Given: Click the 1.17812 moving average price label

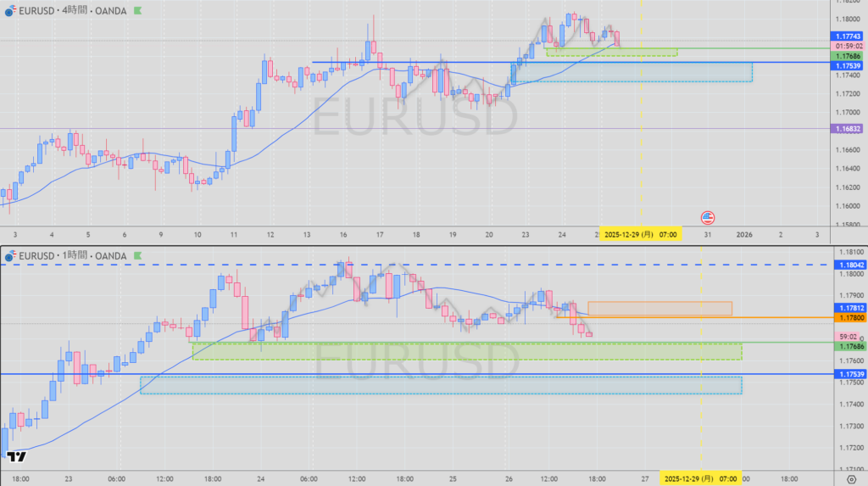Looking at the screenshot, I should pos(848,307).
